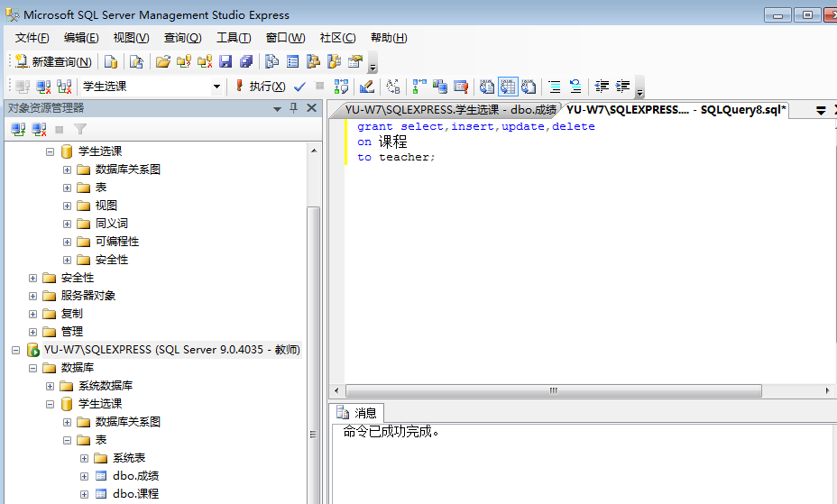Click the word teacher in the query
This screenshot has height=504, width=837.
403,158
